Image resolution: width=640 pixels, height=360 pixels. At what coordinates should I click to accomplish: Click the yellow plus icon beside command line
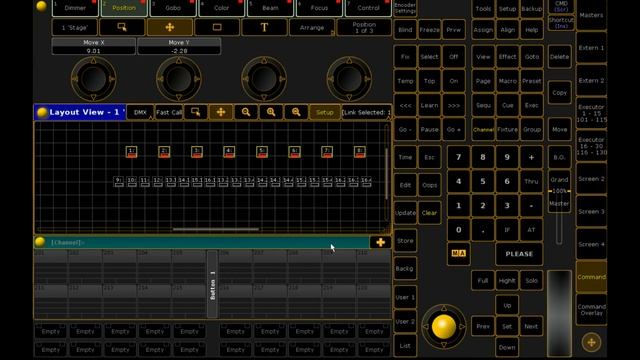(380, 242)
